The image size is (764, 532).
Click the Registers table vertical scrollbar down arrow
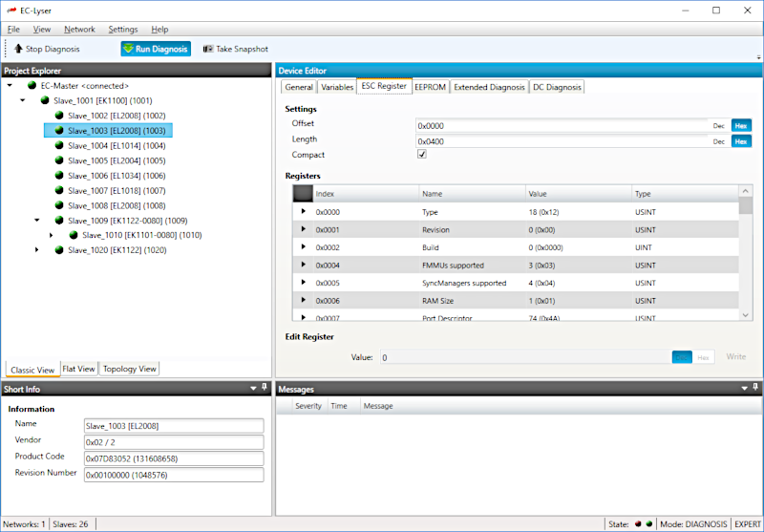coord(746,314)
